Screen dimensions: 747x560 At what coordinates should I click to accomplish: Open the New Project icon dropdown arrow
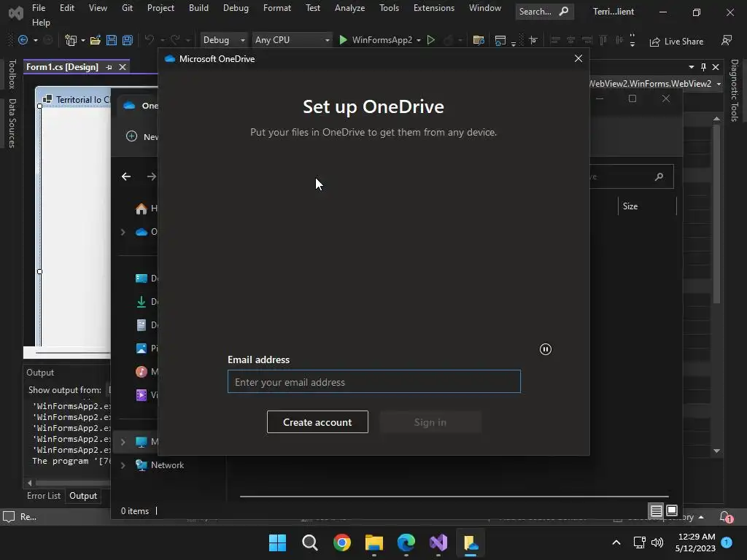coord(83,41)
